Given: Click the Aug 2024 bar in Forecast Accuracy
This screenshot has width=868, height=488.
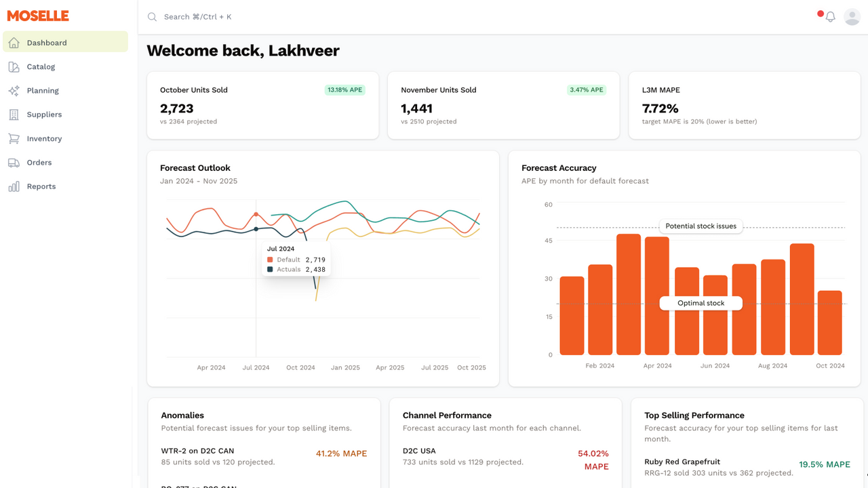Looking at the screenshot, I should pos(773,307).
